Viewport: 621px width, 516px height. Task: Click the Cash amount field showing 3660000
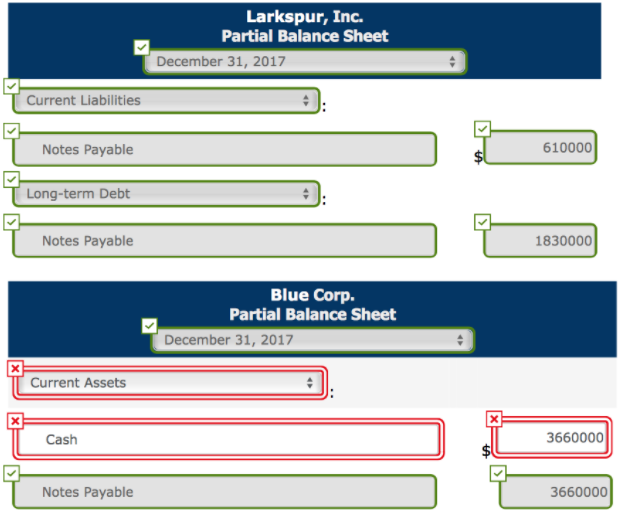point(551,438)
